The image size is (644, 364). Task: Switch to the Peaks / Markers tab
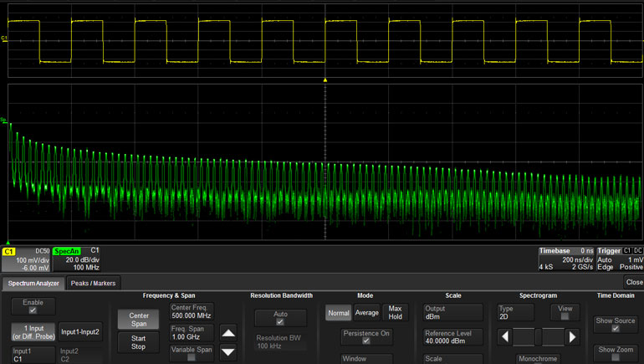tap(93, 283)
